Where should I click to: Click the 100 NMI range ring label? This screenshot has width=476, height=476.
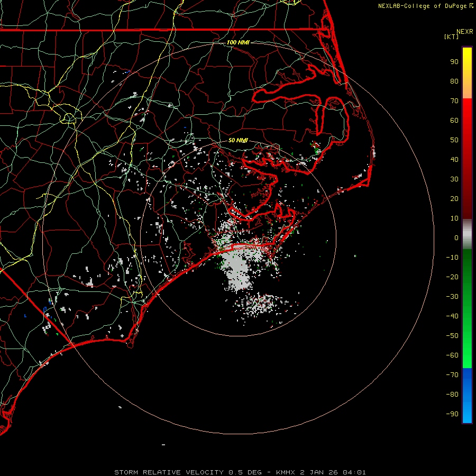pos(238,42)
